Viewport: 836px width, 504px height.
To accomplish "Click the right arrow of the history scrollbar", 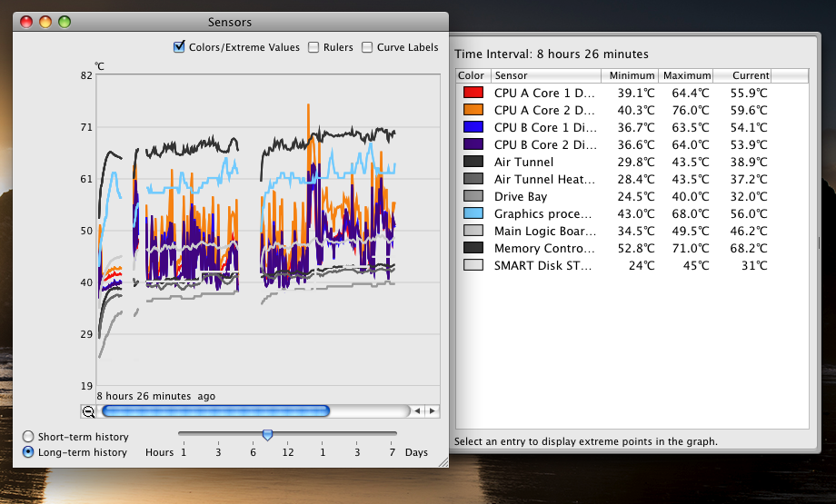I will coord(433,410).
